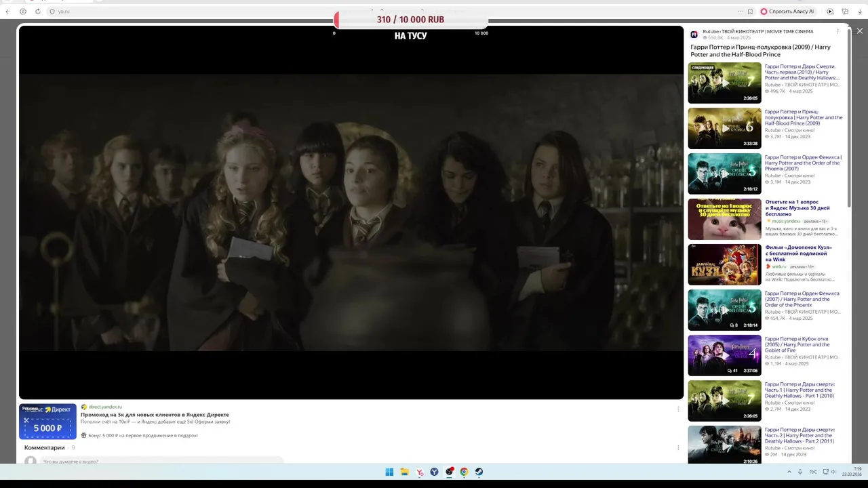The height and width of the screenshot is (488, 868).
Task: Open Windows Start menu
Action: (x=389, y=472)
